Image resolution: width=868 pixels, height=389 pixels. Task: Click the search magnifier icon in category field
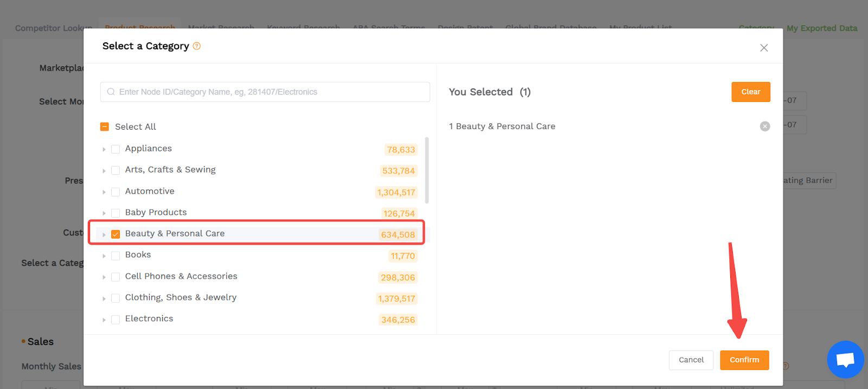111,92
